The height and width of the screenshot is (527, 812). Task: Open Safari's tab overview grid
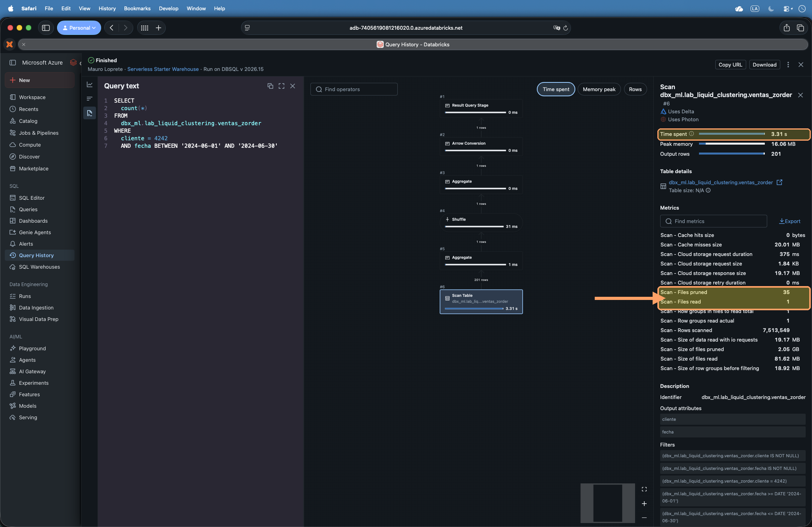(x=145, y=28)
